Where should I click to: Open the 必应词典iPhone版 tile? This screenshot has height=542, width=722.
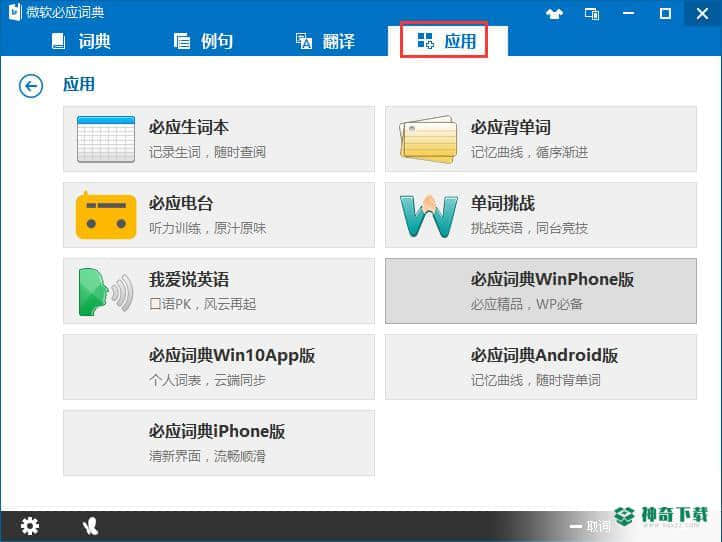tap(219, 443)
